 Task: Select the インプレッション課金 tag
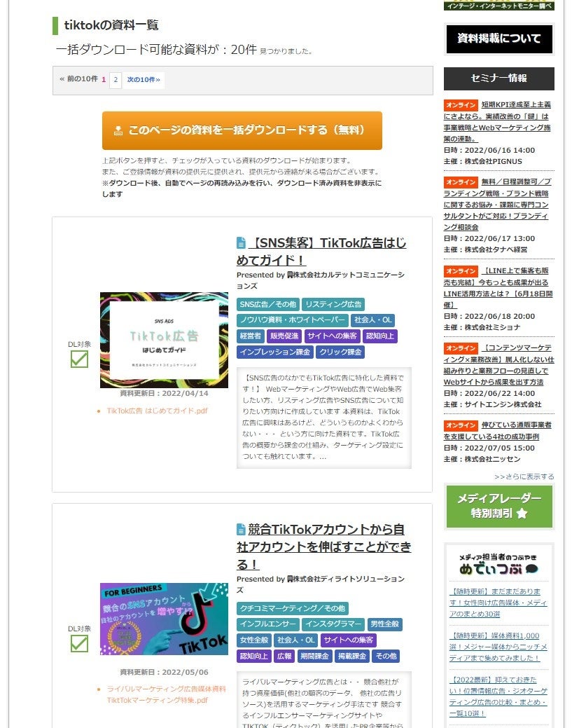point(275,352)
